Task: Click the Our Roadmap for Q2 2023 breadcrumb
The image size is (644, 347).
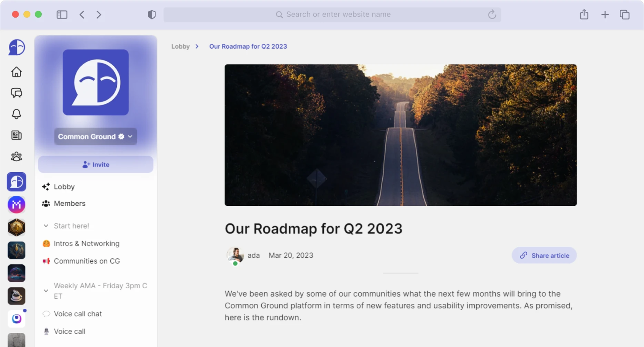Action: (248, 46)
